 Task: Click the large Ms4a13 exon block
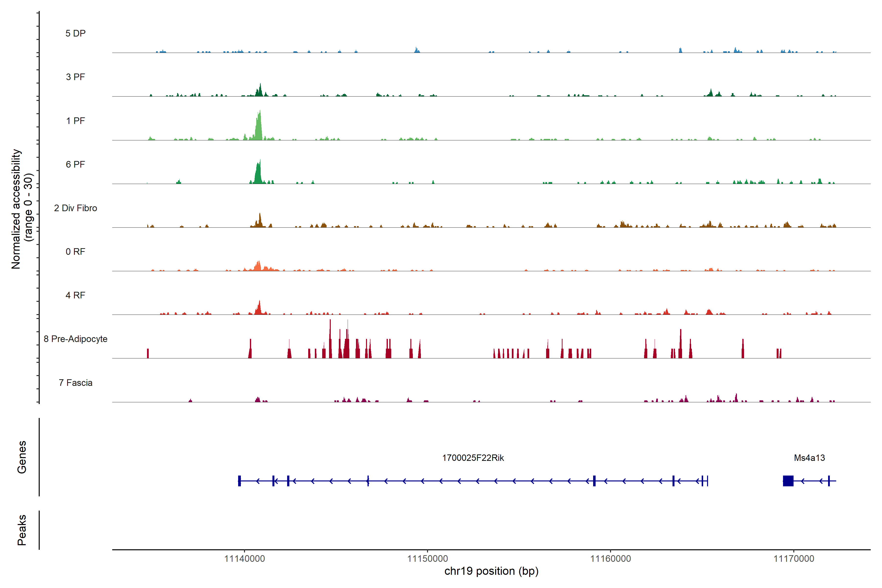788,481
